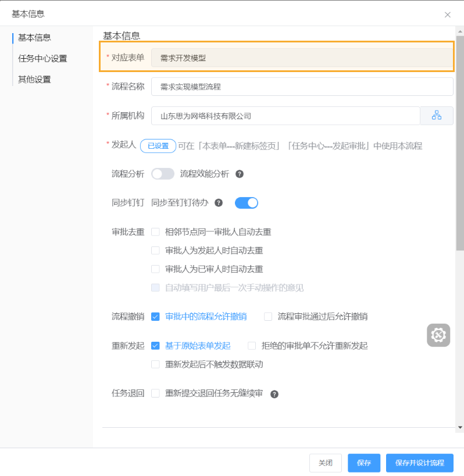Uncheck 基于原始表单发起
This screenshot has height=476, width=464.
pyautogui.click(x=155, y=346)
